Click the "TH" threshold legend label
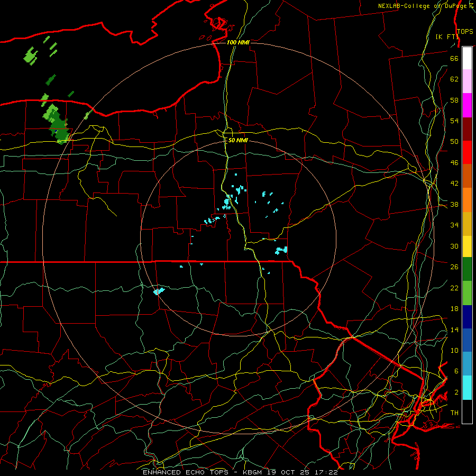This screenshot has height=476, width=476. 454,413
